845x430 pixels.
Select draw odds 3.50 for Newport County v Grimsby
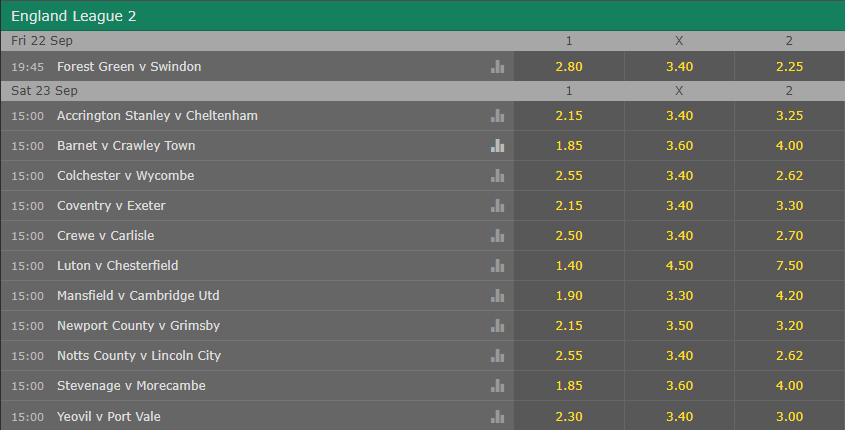[x=679, y=325]
